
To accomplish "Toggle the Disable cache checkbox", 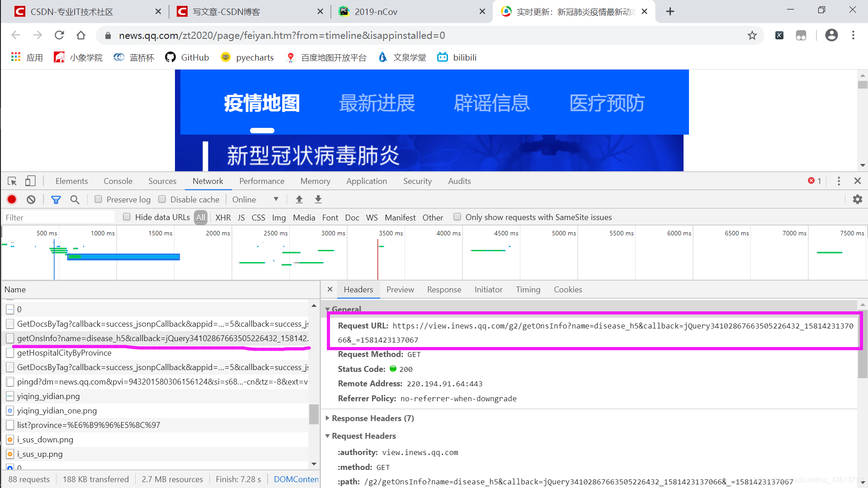I will (161, 199).
